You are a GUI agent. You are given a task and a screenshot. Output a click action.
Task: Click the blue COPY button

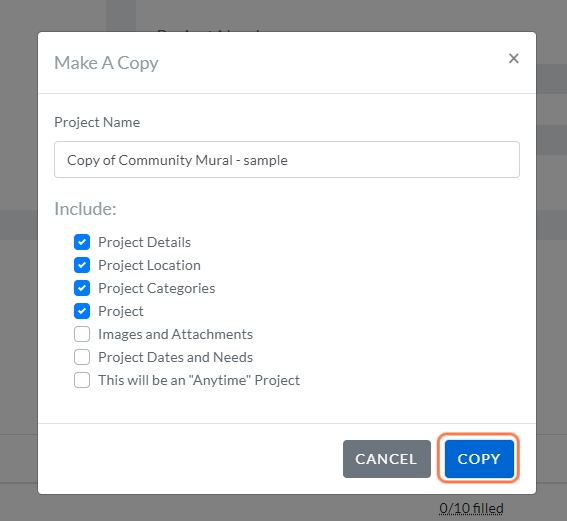pyautogui.click(x=479, y=459)
